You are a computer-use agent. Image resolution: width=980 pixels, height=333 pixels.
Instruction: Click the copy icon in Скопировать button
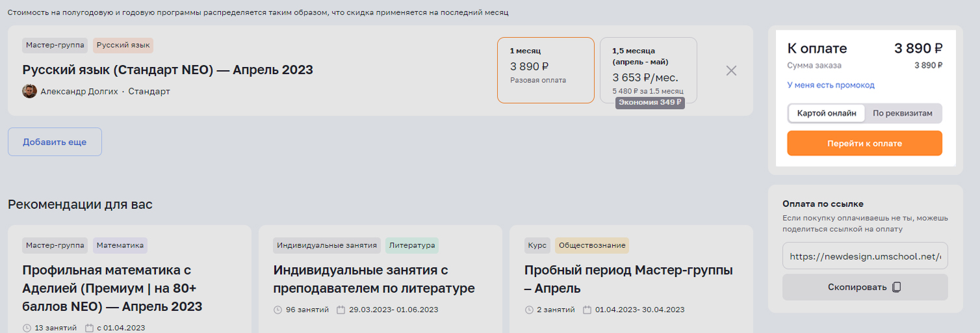coord(897,287)
